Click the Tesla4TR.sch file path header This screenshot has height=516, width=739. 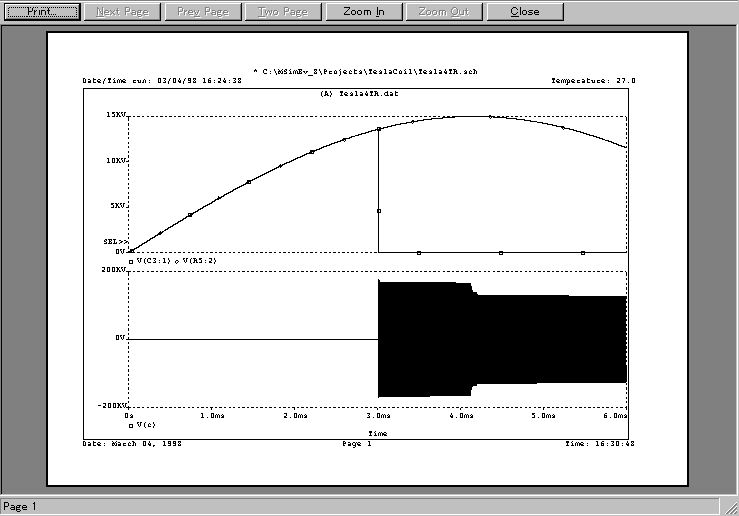pos(364,72)
